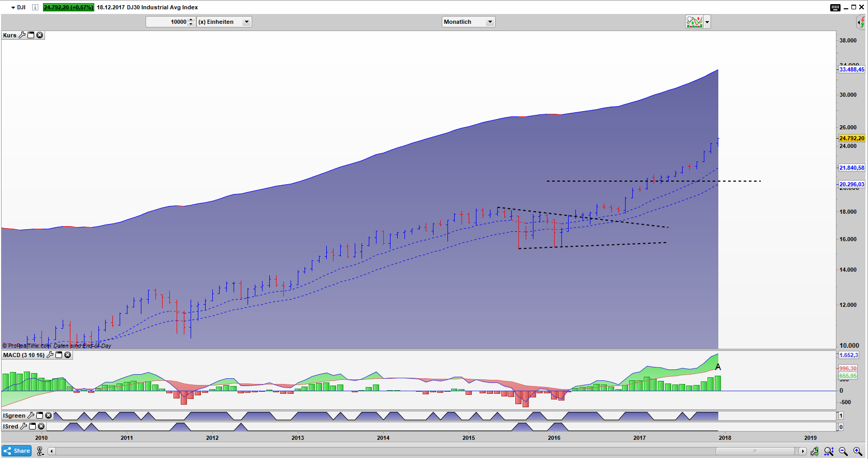Image resolution: width=868 pixels, height=459 pixels.
Task: Expand the indicator button dropdown arrow
Action: pos(707,22)
